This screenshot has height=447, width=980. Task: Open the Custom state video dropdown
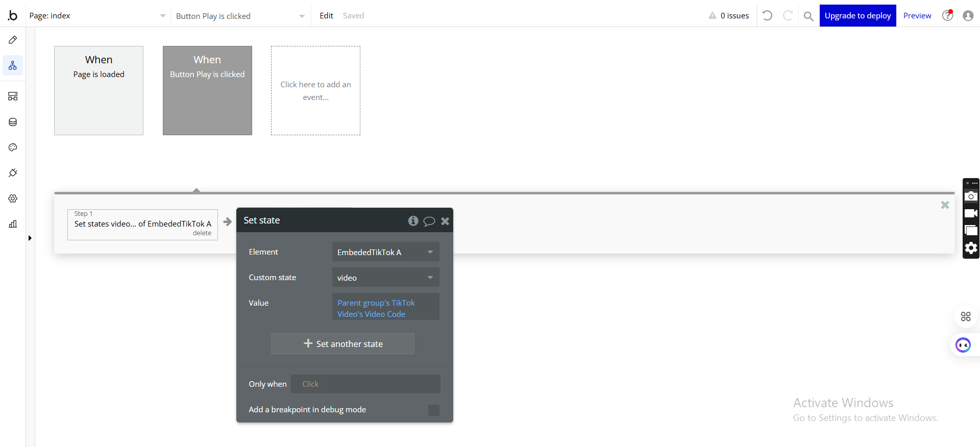(x=386, y=278)
